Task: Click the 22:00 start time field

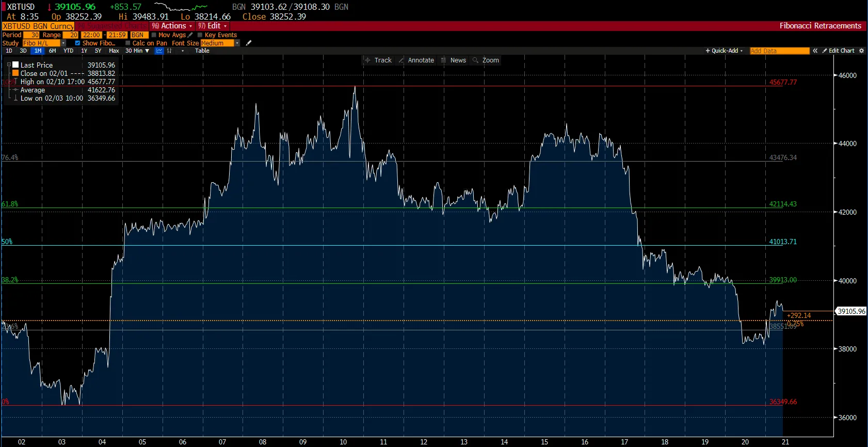Action: tap(91, 35)
